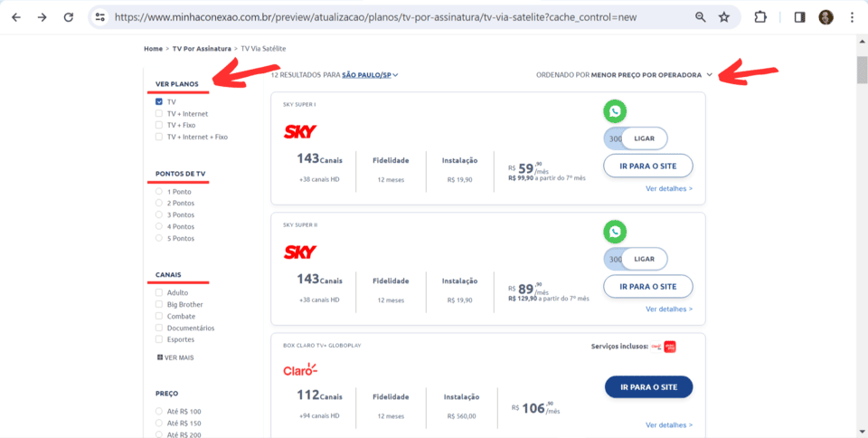868x438 pixels.
Task: Check the Documentários channel filter
Action: [159, 328]
